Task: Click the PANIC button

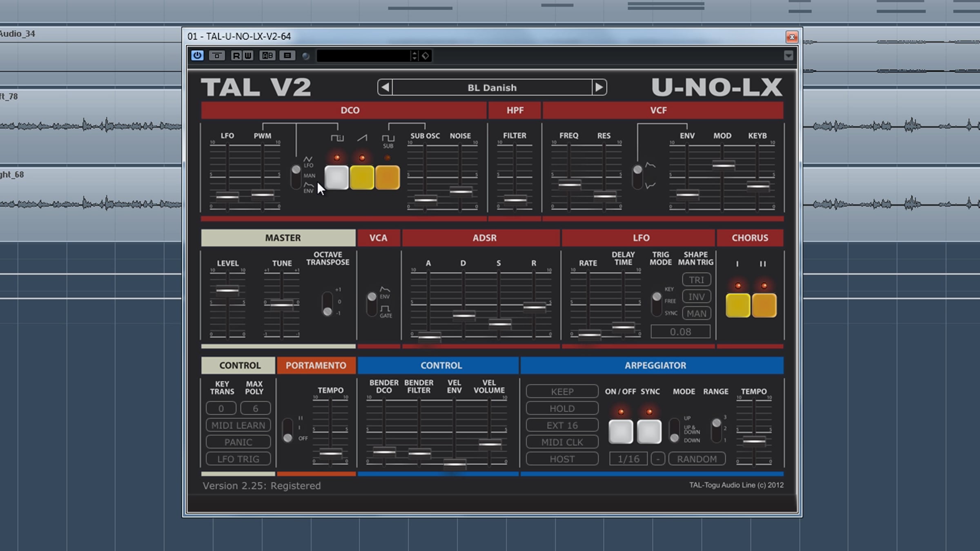Action: click(x=238, y=442)
